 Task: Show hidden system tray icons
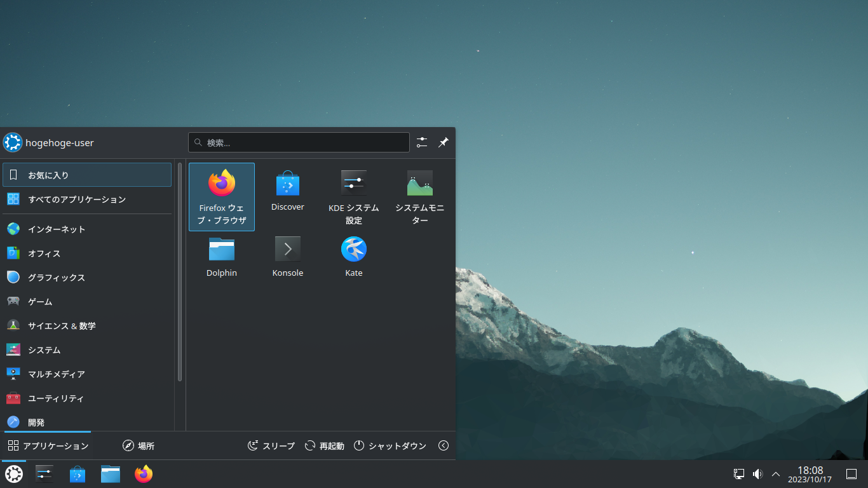click(776, 474)
